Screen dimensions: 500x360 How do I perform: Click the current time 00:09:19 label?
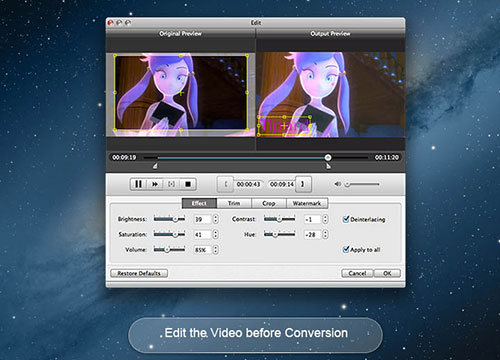(x=124, y=157)
